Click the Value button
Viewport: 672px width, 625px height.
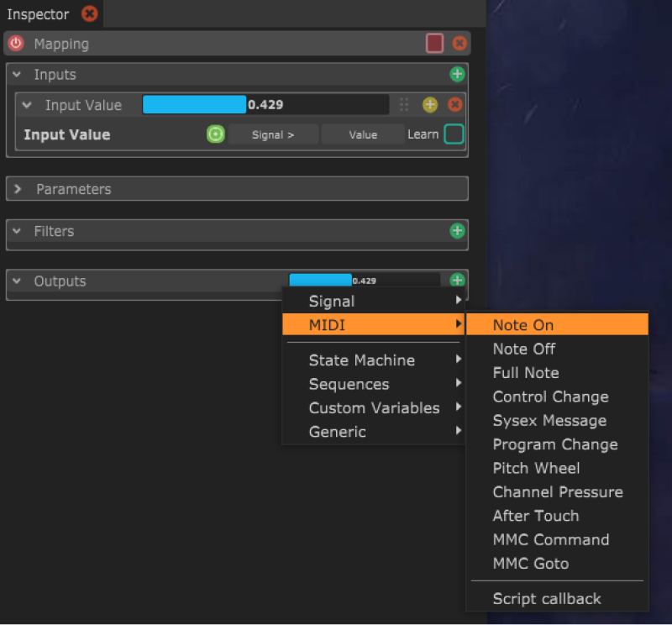pos(363,134)
